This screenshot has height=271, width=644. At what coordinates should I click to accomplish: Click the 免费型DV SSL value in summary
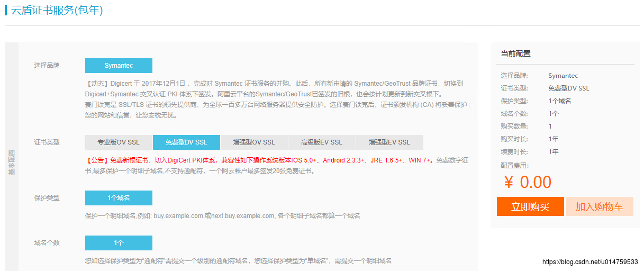click(569, 88)
